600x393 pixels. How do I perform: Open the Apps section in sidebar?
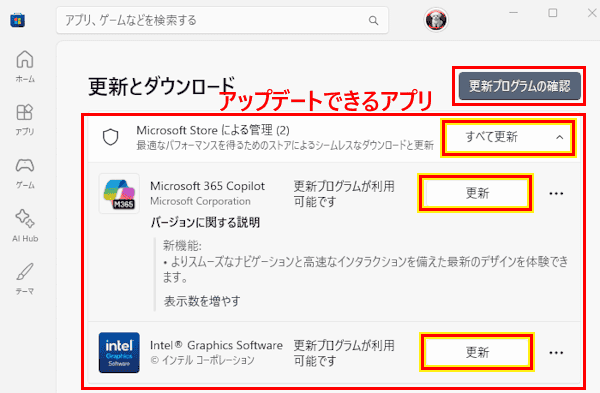(x=25, y=119)
